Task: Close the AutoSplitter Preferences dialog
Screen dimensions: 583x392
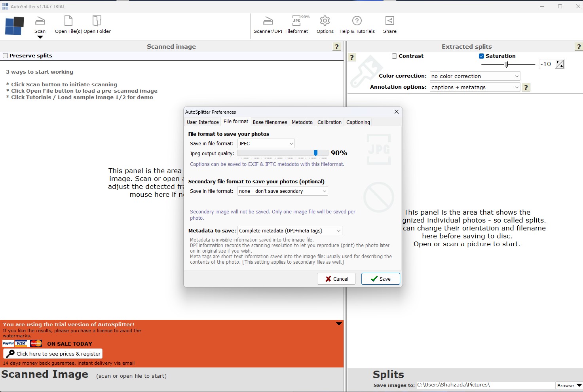Action: pos(397,112)
